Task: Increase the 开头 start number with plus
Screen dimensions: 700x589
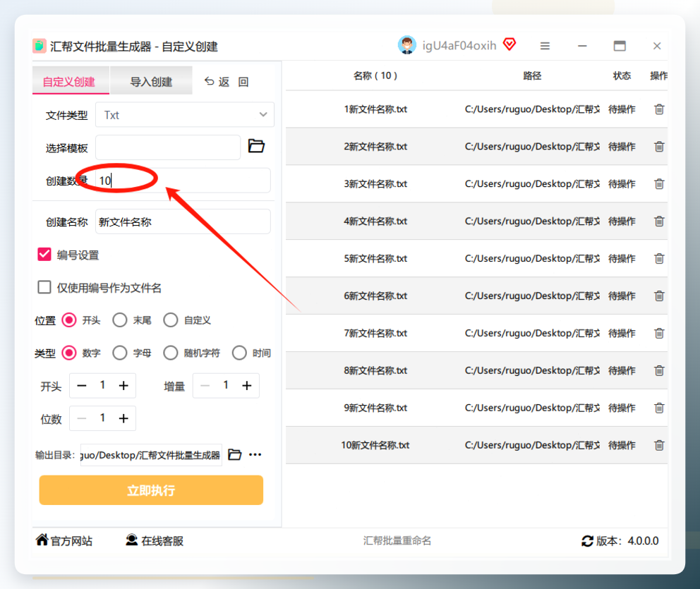Action: tap(123, 386)
